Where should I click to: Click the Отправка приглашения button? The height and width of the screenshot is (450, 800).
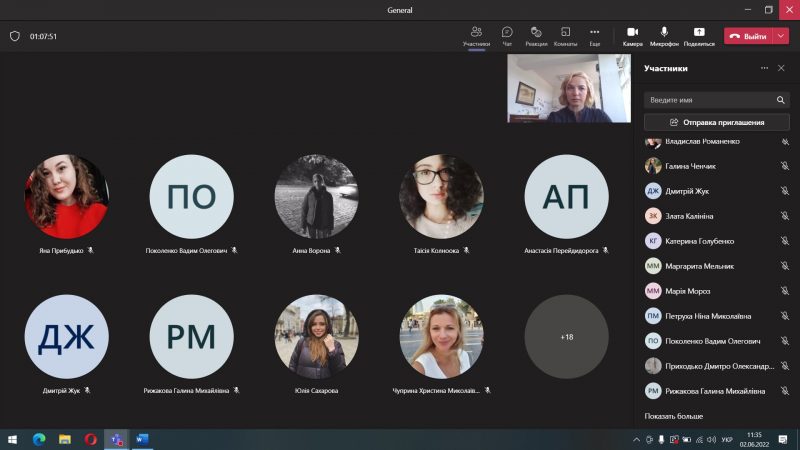pos(716,122)
